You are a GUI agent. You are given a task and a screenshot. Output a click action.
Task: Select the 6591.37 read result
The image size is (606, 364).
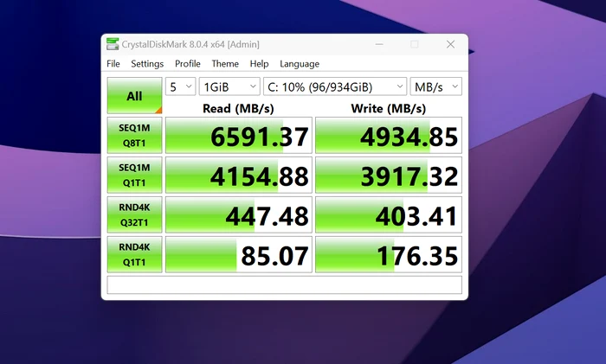(x=239, y=136)
